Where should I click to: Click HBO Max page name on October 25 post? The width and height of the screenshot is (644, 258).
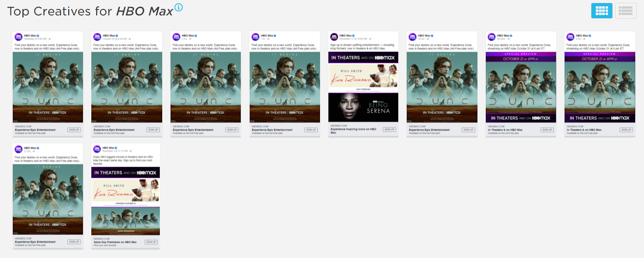pos(109,35)
